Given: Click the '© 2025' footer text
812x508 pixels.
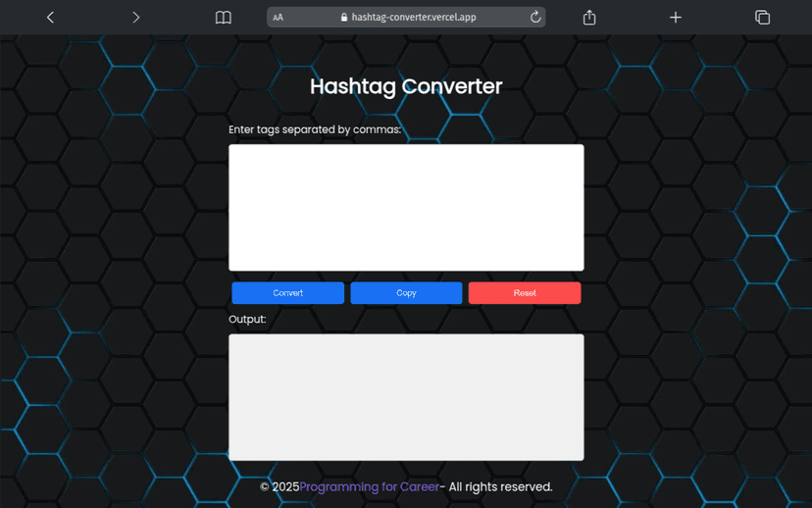Looking at the screenshot, I should coord(279,486).
